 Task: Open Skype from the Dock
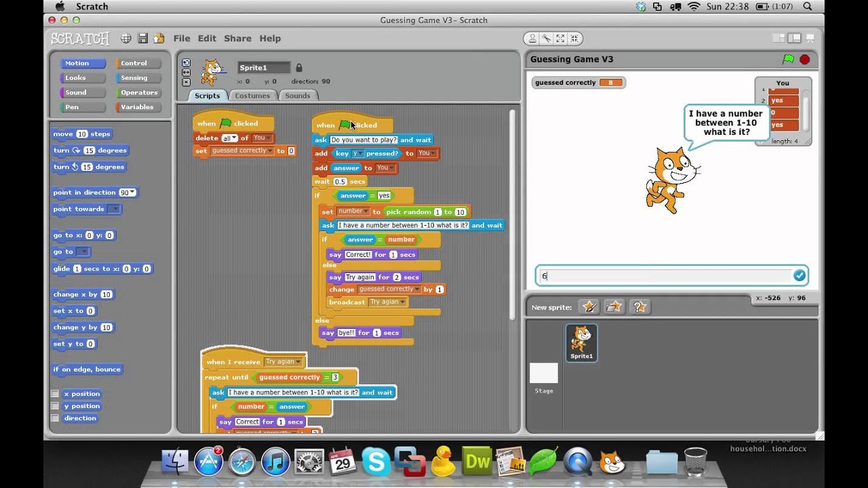click(376, 462)
